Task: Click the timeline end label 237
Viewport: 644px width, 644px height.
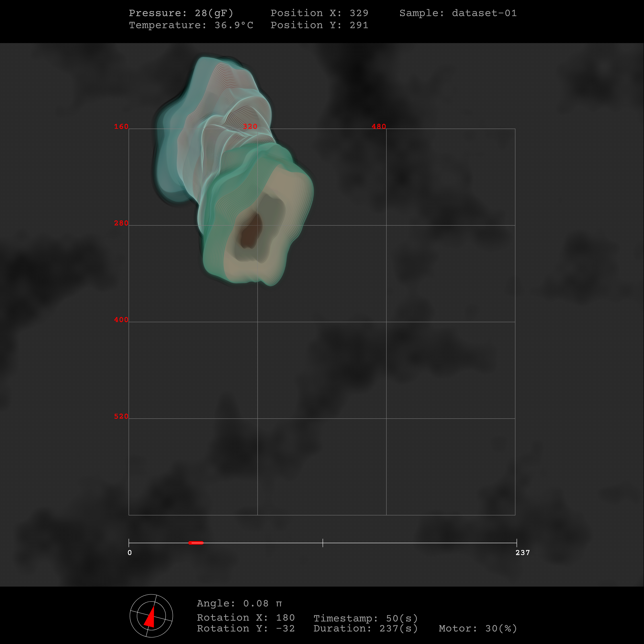Action: (x=522, y=553)
